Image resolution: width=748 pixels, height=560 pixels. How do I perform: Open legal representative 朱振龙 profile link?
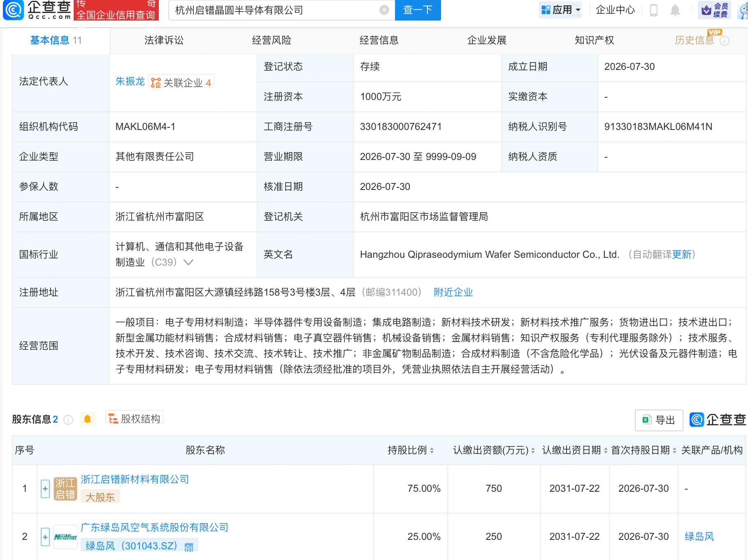pos(130,81)
